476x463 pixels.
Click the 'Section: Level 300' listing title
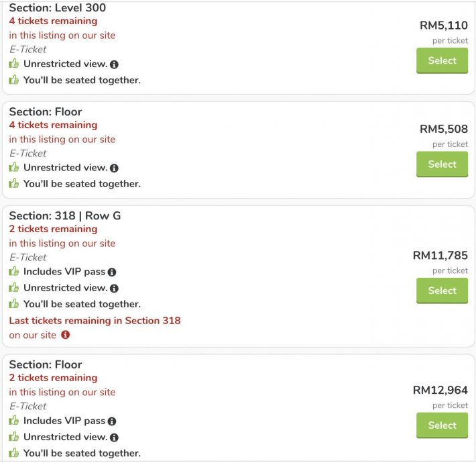58,8
